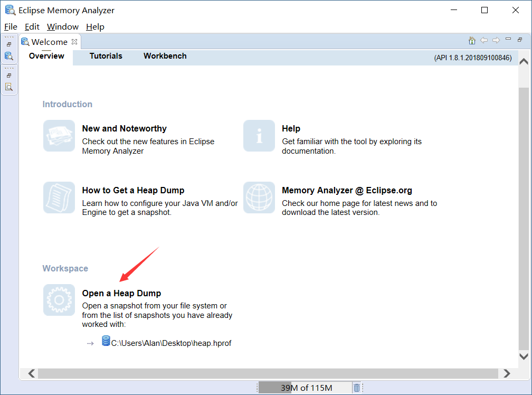This screenshot has height=395, width=532.
Task: Open Memory Analyzer @ Eclipse.org link
Action: (x=347, y=191)
